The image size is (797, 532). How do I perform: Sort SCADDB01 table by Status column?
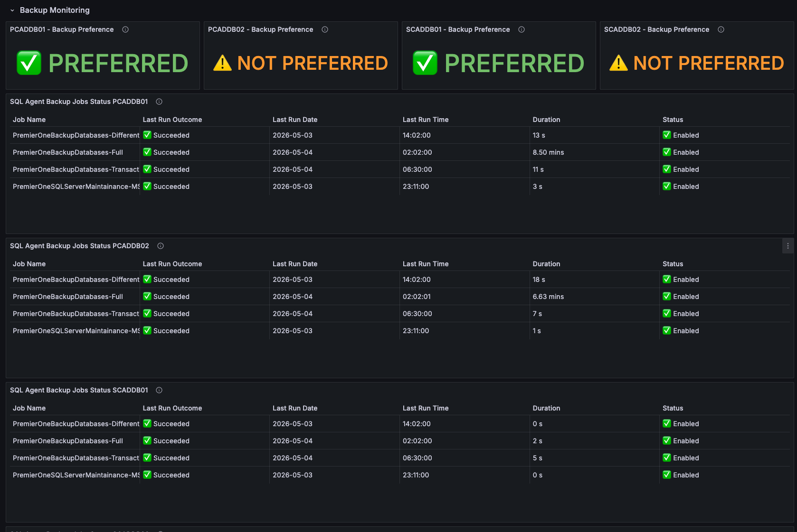[x=673, y=408]
